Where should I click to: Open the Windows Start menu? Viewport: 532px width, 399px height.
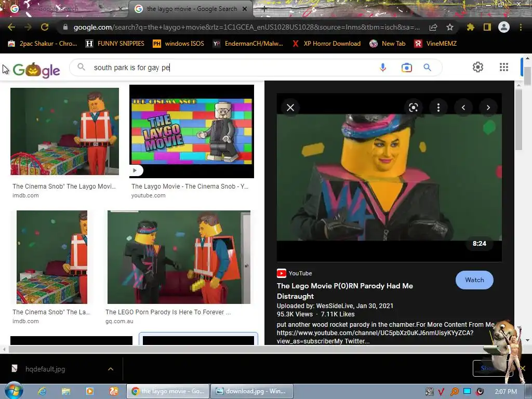[14, 391]
